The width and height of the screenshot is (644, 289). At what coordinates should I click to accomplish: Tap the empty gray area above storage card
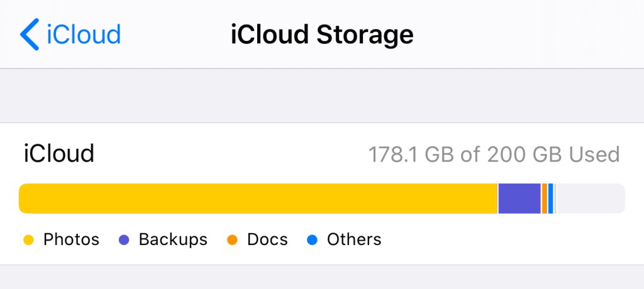[x=322, y=95]
